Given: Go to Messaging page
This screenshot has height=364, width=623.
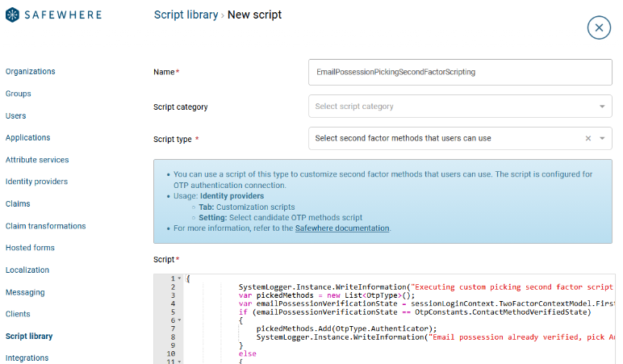Looking at the screenshot, I should (25, 292).
